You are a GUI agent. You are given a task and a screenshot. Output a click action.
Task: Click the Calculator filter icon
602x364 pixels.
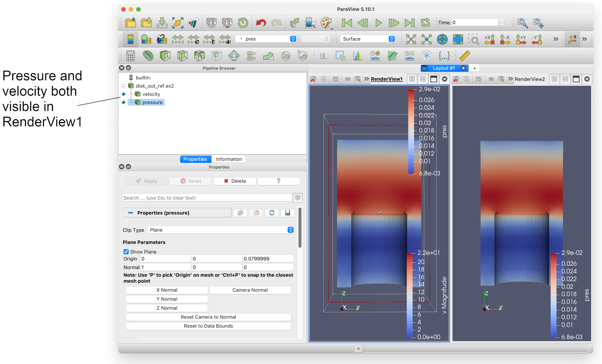(x=130, y=56)
